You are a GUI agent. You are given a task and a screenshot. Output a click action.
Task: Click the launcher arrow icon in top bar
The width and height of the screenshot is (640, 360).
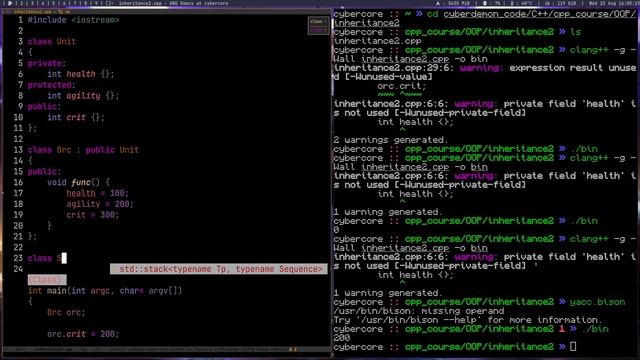click(9, 3)
